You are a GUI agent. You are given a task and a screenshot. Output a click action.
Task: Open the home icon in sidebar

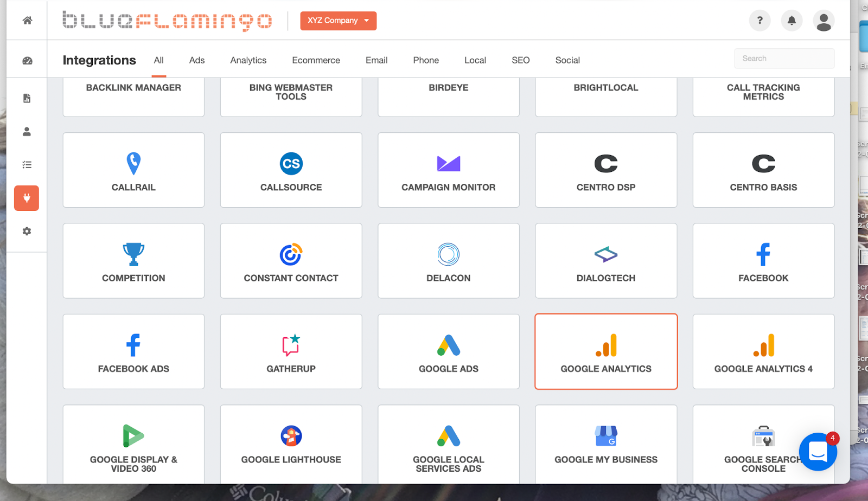pyautogui.click(x=27, y=20)
